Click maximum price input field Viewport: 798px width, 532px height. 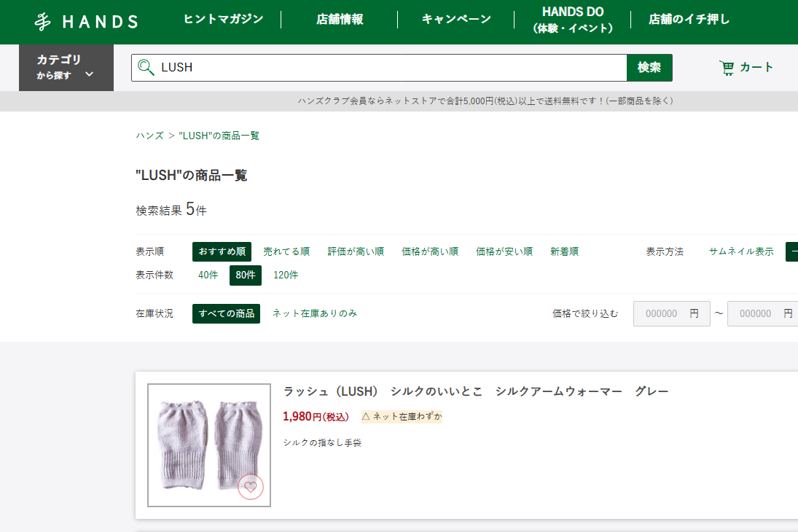point(763,313)
